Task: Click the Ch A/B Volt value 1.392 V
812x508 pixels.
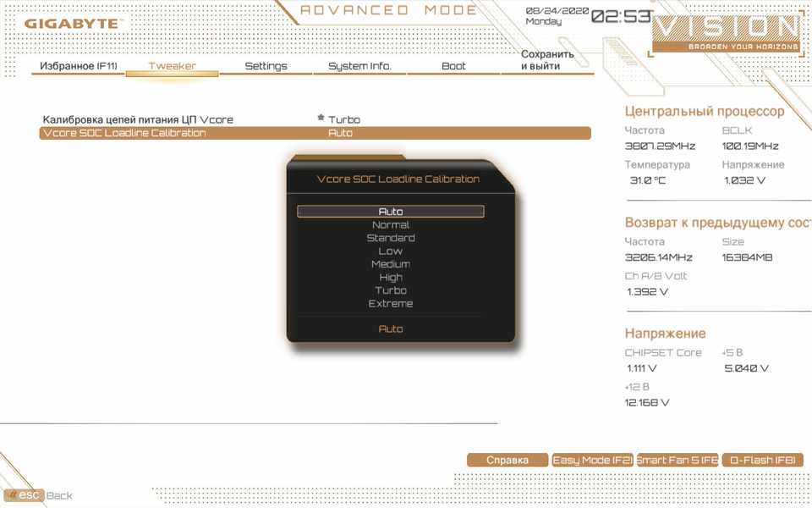Action: [x=647, y=292]
